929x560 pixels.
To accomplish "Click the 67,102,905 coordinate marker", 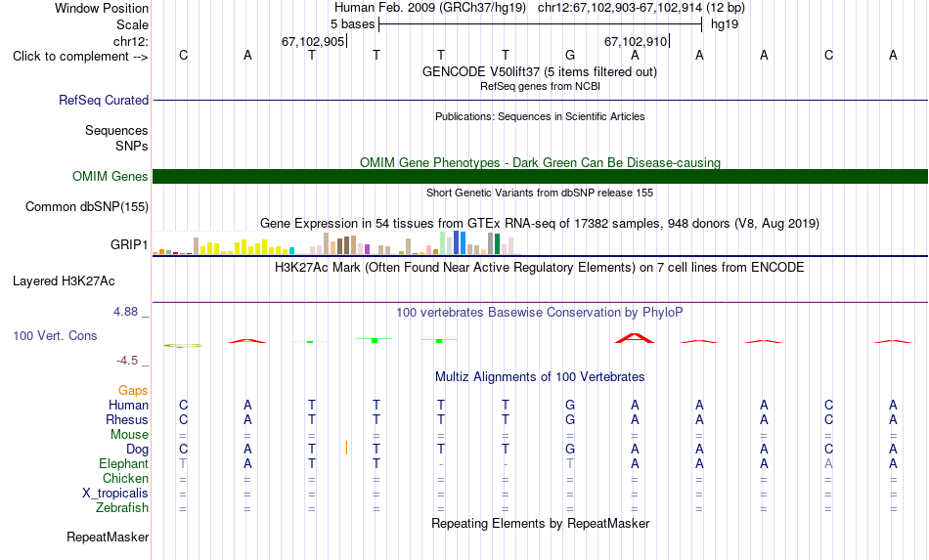I will (313, 41).
